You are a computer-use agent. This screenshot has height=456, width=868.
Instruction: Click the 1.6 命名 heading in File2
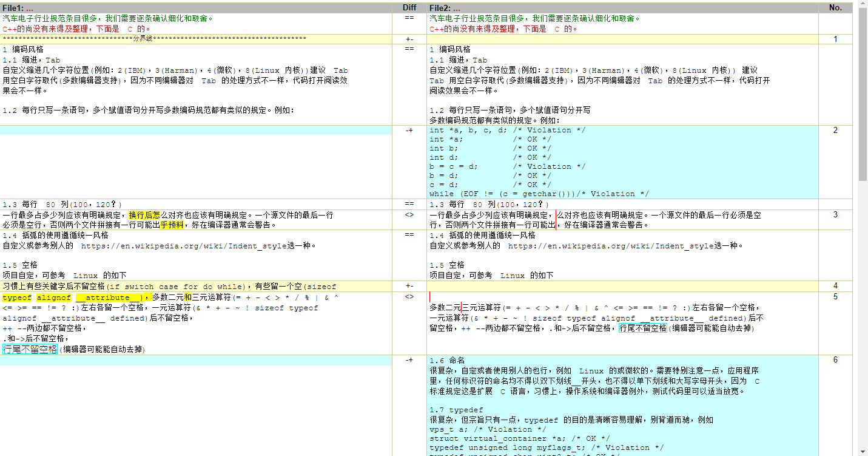point(446,360)
